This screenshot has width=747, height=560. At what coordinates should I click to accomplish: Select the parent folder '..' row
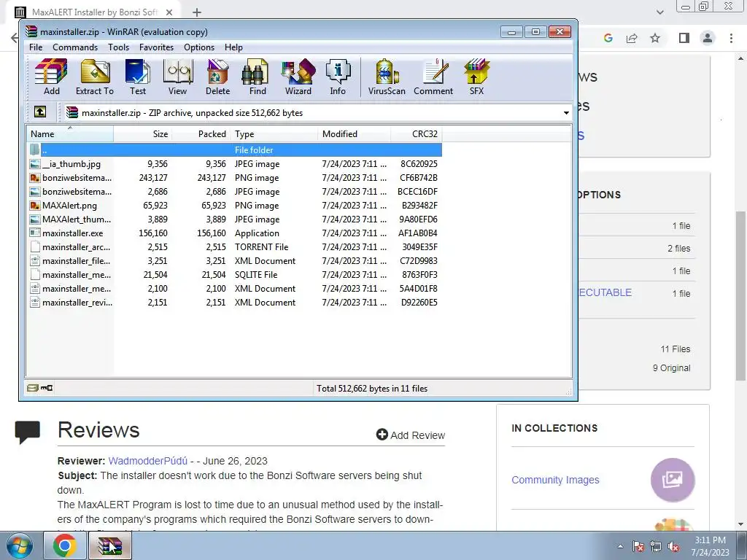(x=234, y=150)
